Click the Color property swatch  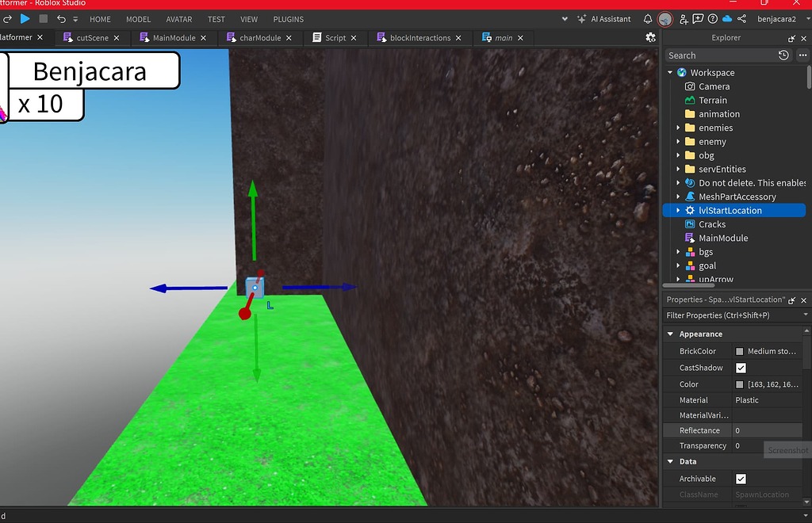(x=740, y=384)
